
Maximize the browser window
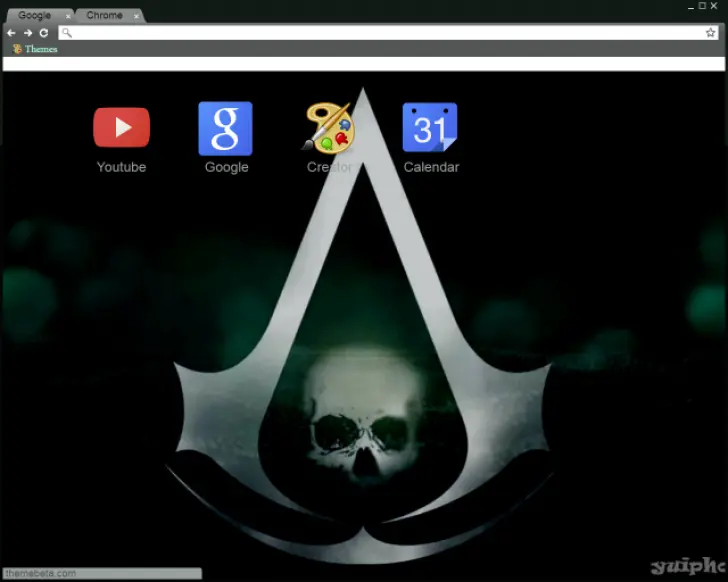[x=702, y=6]
